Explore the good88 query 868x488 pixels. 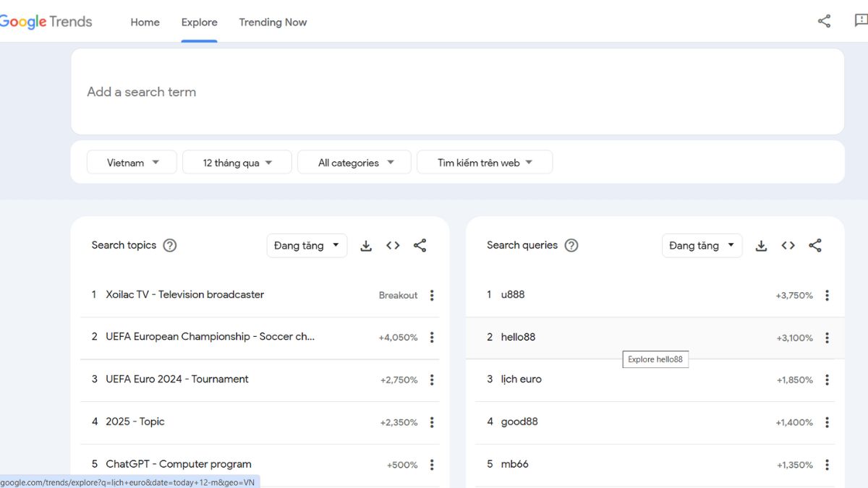pyautogui.click(x=519, y=421)
